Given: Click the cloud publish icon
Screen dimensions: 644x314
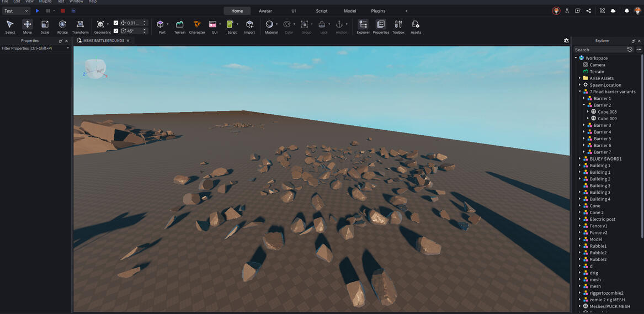Looking at the screenshot, I should point(613,10).
